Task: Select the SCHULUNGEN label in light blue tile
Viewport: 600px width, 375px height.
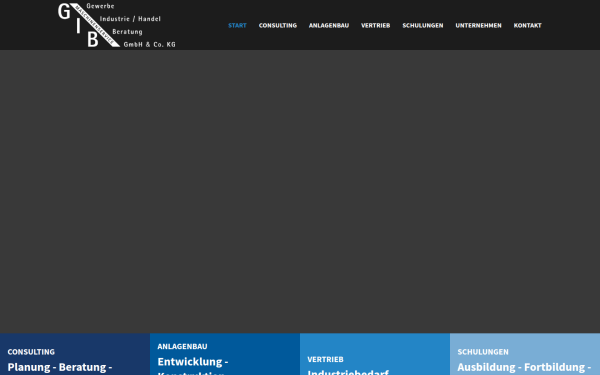Action: 483,352
